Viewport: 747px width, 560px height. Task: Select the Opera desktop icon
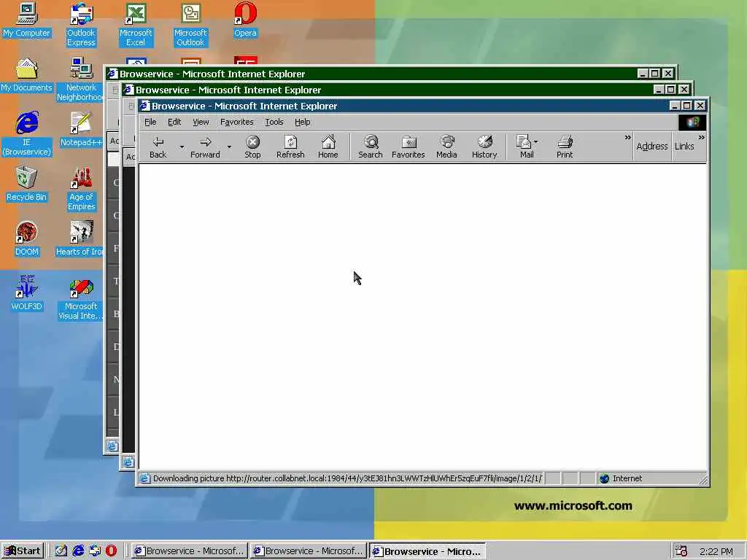point(245,20)
